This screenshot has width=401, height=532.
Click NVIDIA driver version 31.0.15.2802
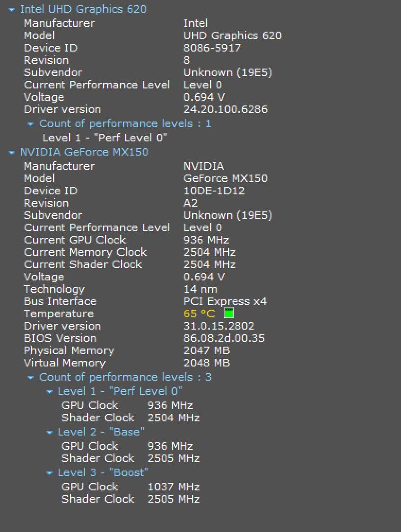(219, 326)
